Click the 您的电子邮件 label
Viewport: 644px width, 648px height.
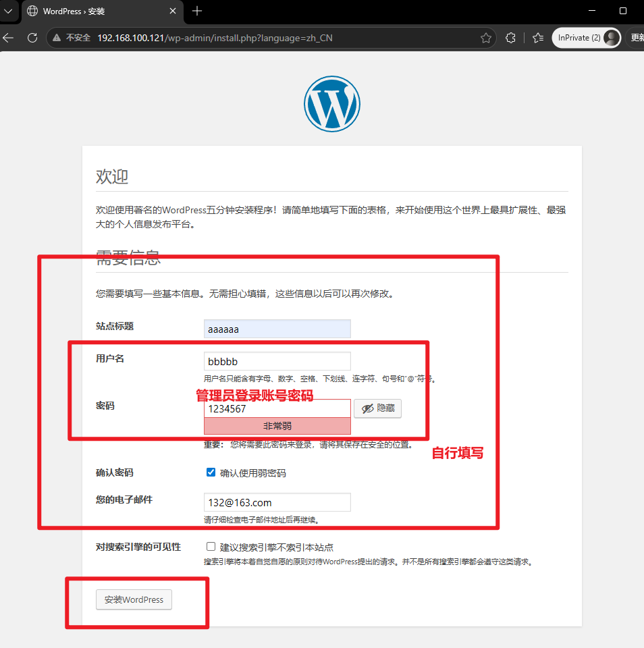(x=124, y=500)
